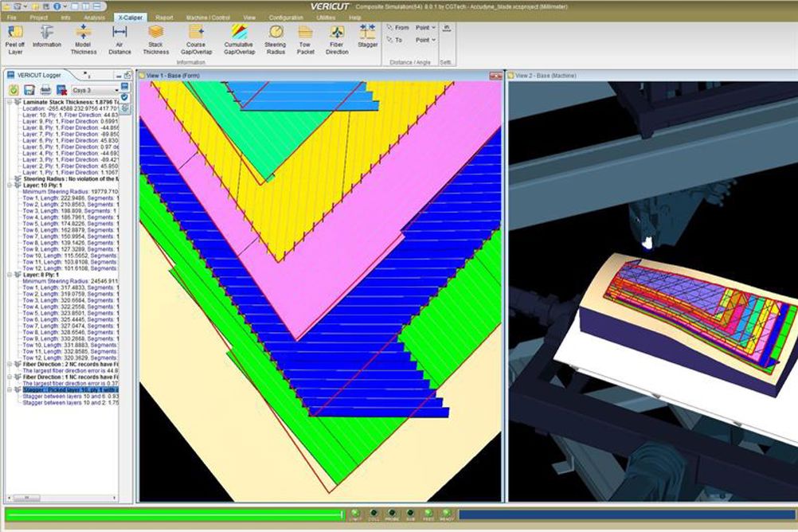This screenshot has height=532, width=798.
Task: Open the From Point dropdown
Action: 425,28
